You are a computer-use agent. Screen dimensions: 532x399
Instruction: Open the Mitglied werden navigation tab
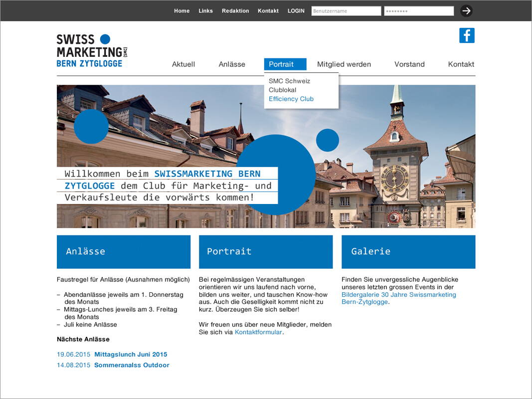344,64
